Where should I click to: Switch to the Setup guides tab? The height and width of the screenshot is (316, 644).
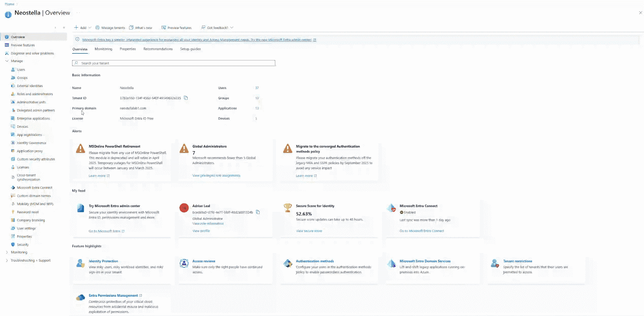click(190, 49)
